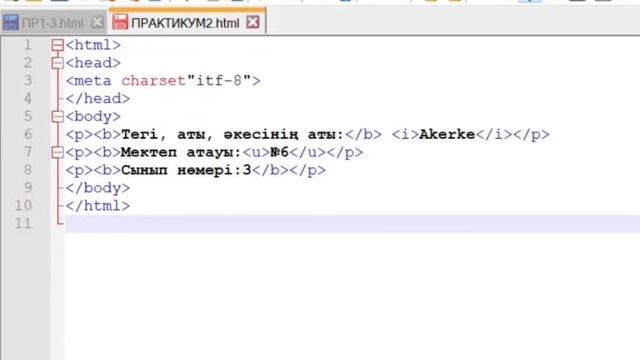Close the ПРАКТИКУМ2.html tab
Screen dimensions: 640x360
click(253, 22)
